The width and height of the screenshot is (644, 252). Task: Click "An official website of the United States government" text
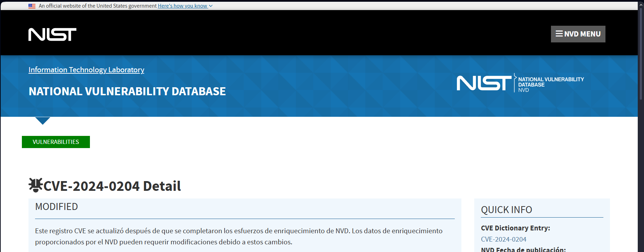(x=98, y=6)
